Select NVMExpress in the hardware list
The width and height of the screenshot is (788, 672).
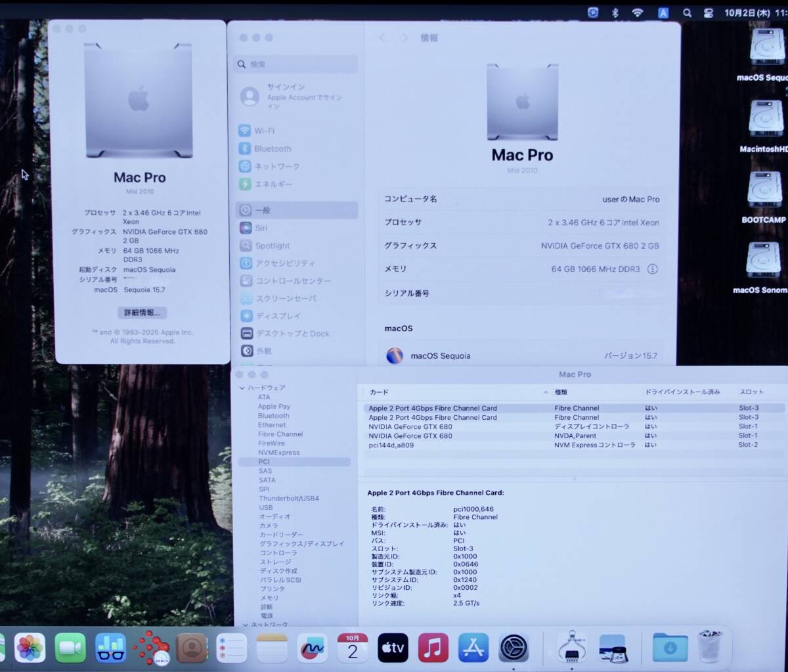pyautogui.click(x=278, y=453)
